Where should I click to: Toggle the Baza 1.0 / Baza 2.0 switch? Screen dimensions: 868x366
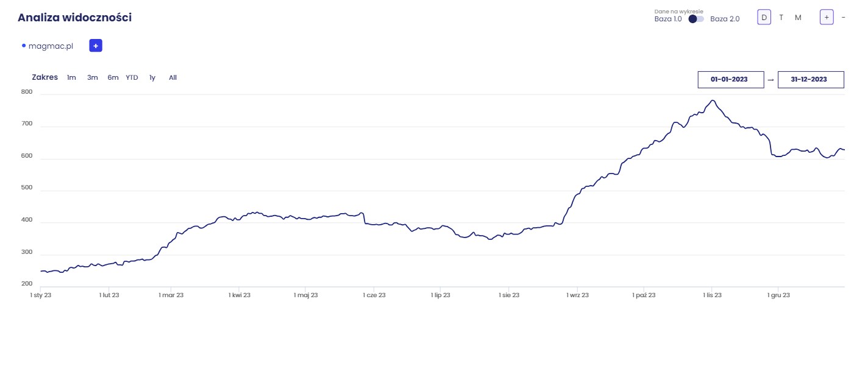696,19
